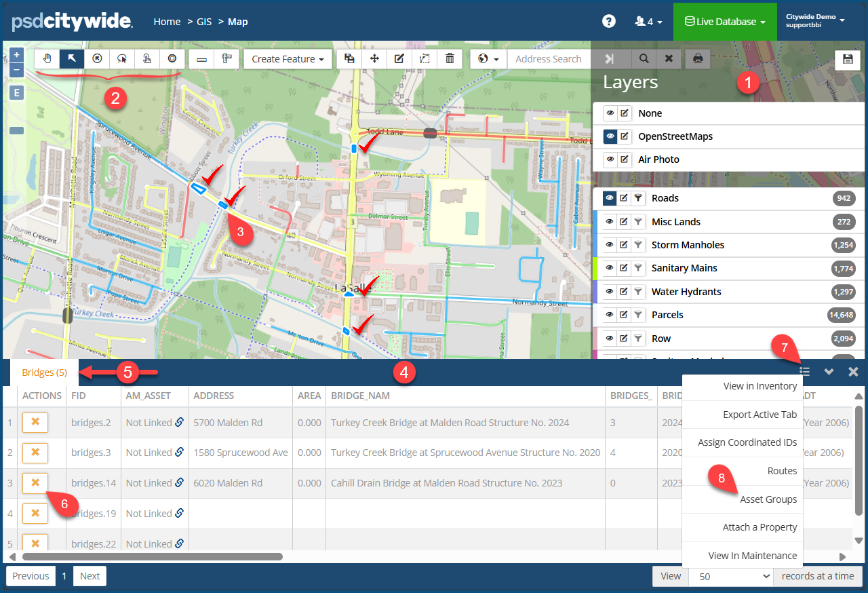Switch to the Bridges (5) tab
The width and height of the screenshot is (868, 593).
(44, 372)
